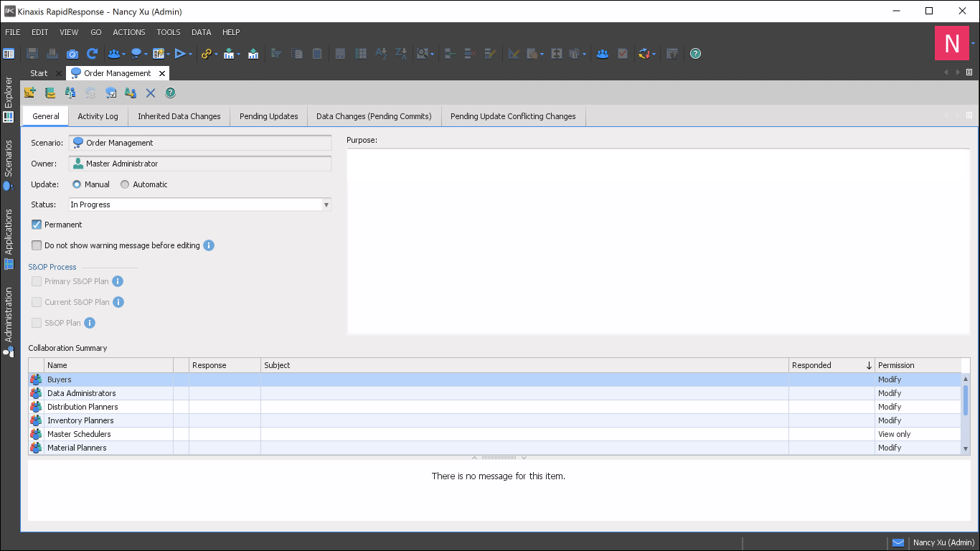980x551 pixels.
Task: Open the ACTIONS menu
Action: tap(129, 32)
